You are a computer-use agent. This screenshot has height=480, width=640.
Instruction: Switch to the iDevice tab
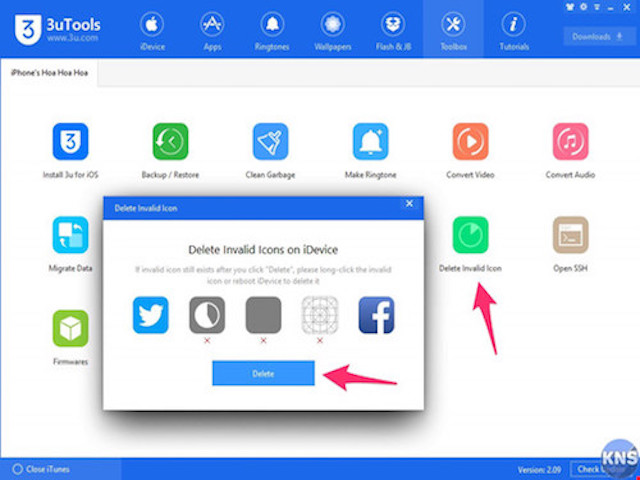153,29
